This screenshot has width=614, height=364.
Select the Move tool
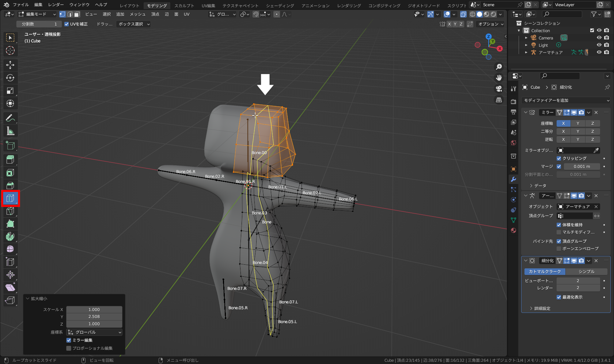[10, 65]
